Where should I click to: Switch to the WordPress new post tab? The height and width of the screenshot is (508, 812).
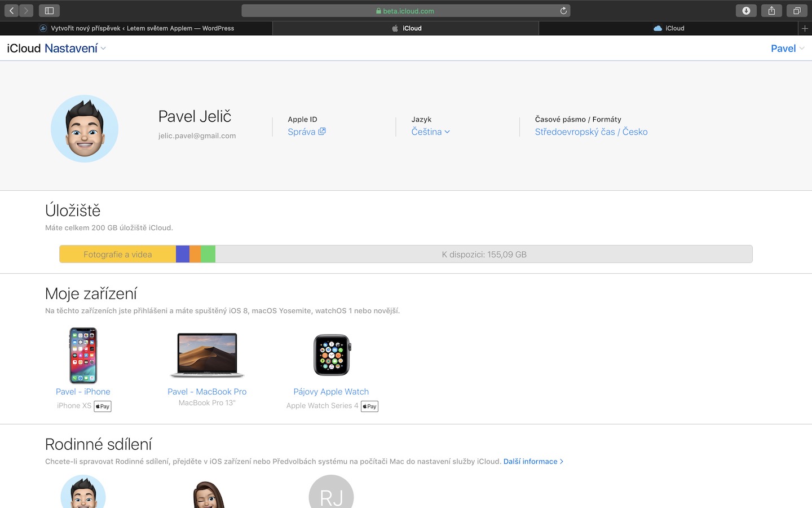click(136, 28)
